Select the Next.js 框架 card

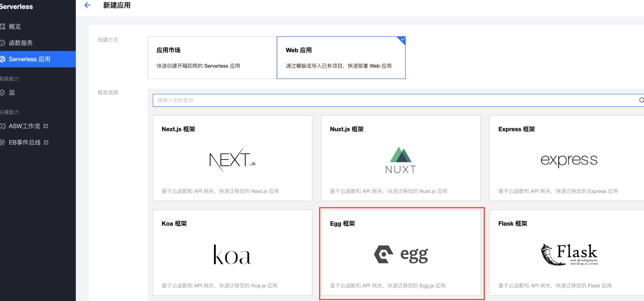coord(232,158)
